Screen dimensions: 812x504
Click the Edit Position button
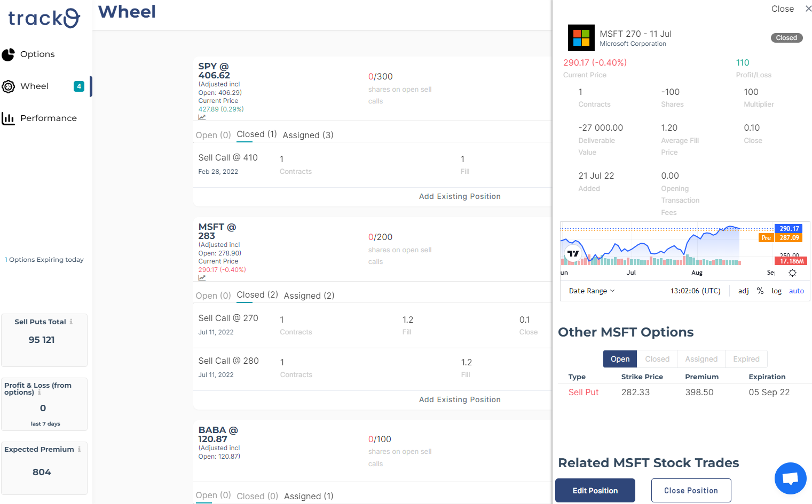[595, 490]
